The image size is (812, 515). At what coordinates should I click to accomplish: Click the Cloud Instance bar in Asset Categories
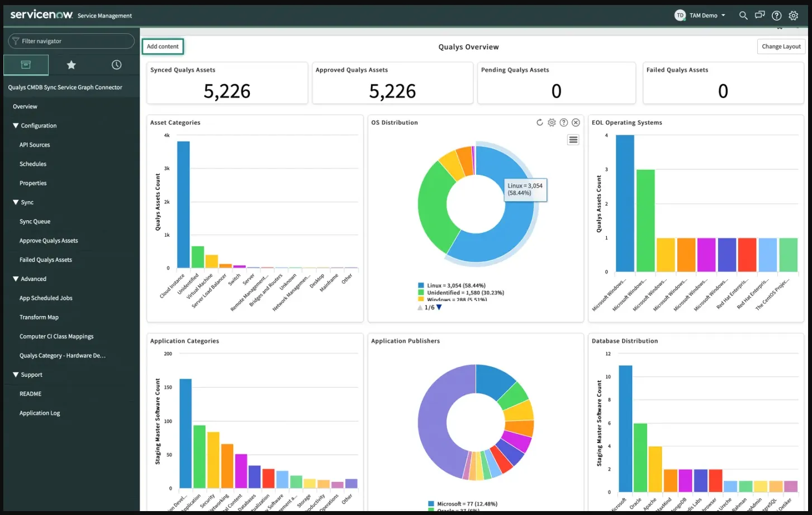coord(183,204)
